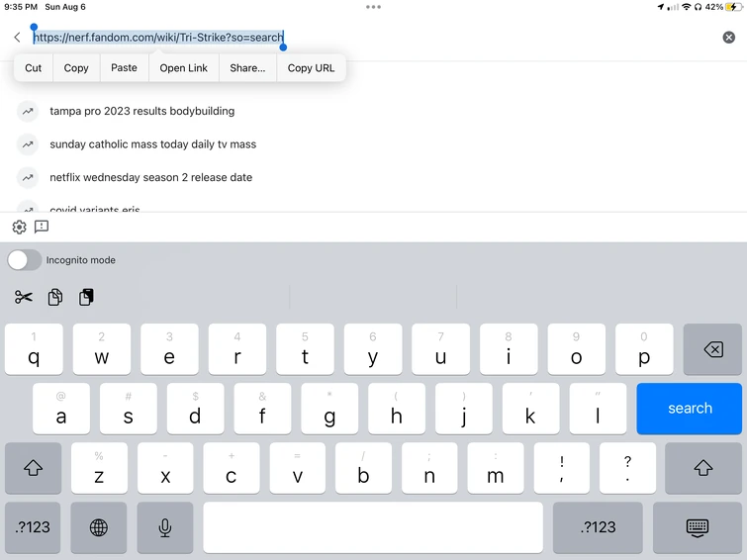
Task: Select suggestion tampa pro 2023 results bodybuilding
Action: tap(141, 111)
